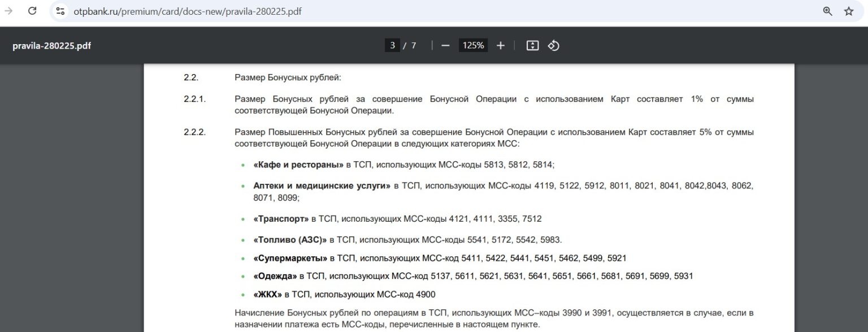Image resolution: width=868 pixels, height=332 pixels.
Task: Click the current page number field
Action: click(392, 46)
